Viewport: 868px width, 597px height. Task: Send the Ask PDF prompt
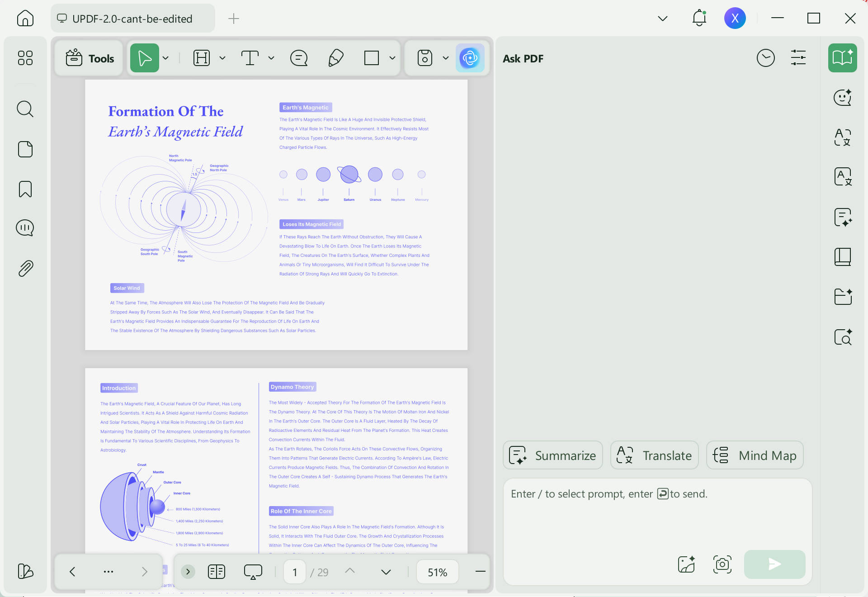[775, 564]
